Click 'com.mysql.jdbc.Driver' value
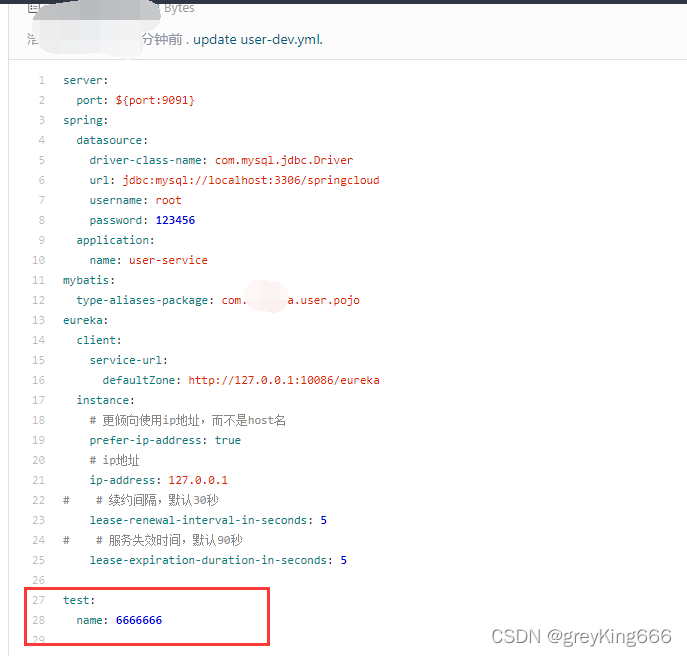 [x=284, y=160]
